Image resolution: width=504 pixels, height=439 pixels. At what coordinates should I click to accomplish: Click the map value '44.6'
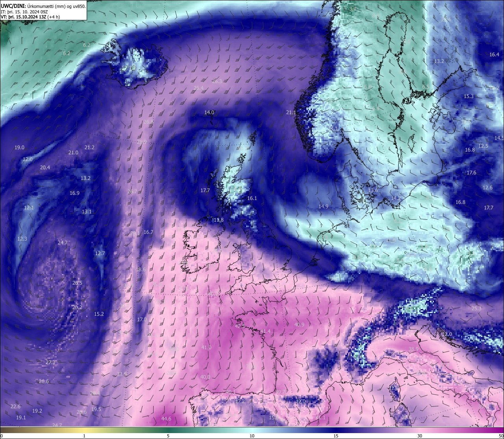(x=166, y=419)
